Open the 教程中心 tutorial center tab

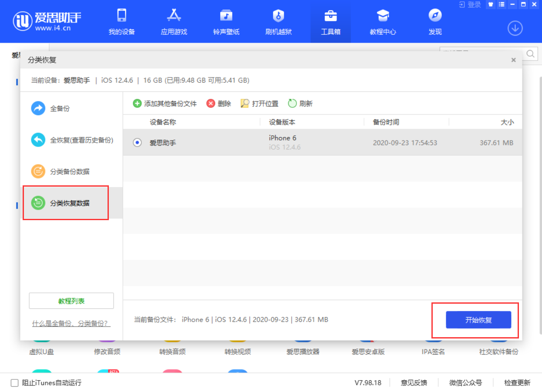382,21
